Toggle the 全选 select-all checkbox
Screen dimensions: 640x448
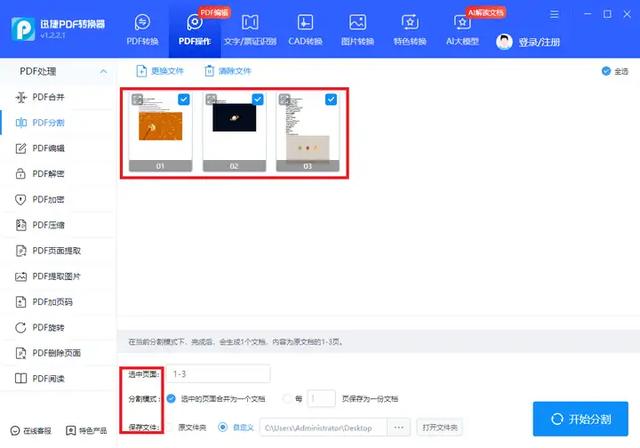(x=606, y=71)
